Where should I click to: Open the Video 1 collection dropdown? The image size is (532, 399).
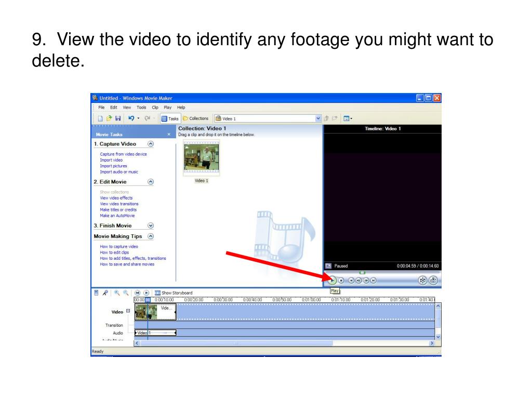coord(318,118)
